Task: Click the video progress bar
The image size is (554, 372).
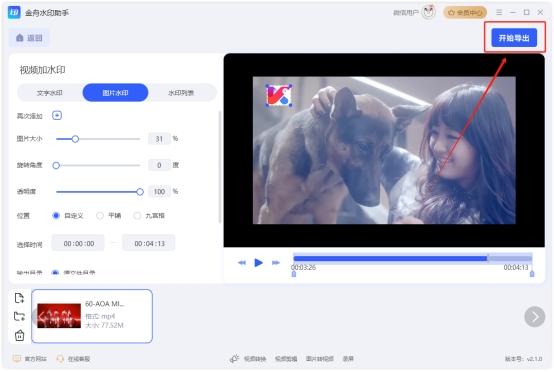Action: pos(413,259)
